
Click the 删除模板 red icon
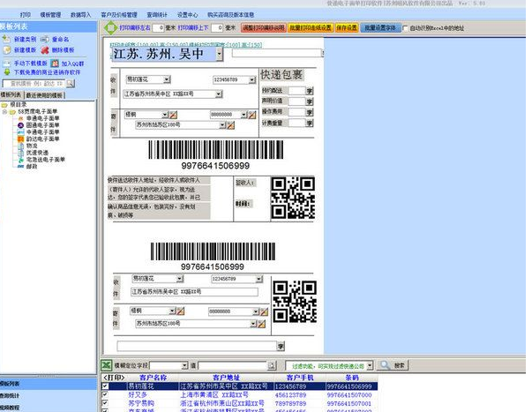tap(45, 50)
